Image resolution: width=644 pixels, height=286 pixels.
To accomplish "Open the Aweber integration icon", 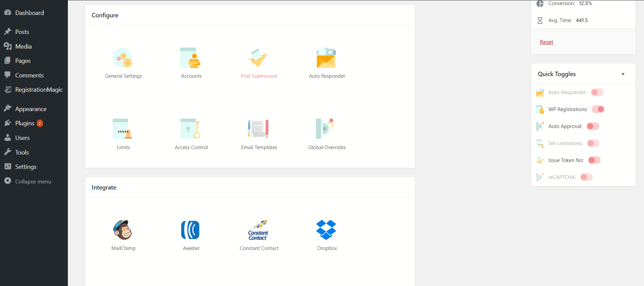I will point(190,230).
